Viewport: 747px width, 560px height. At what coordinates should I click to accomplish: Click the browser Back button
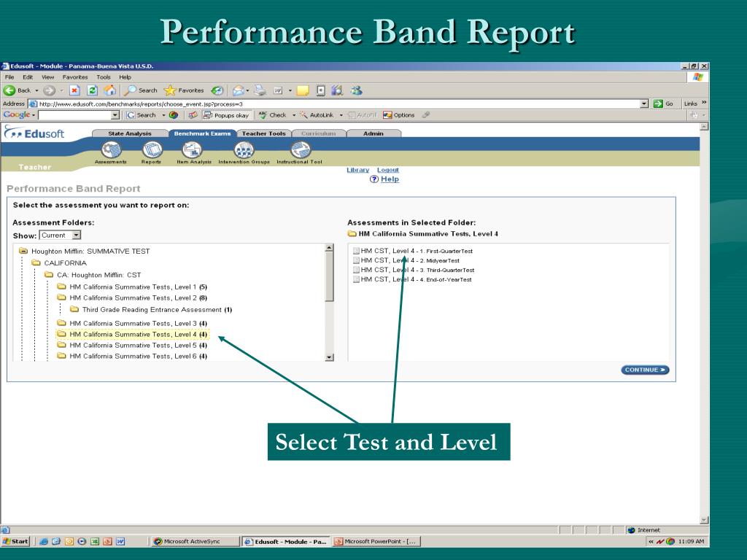tap(17, 90)
